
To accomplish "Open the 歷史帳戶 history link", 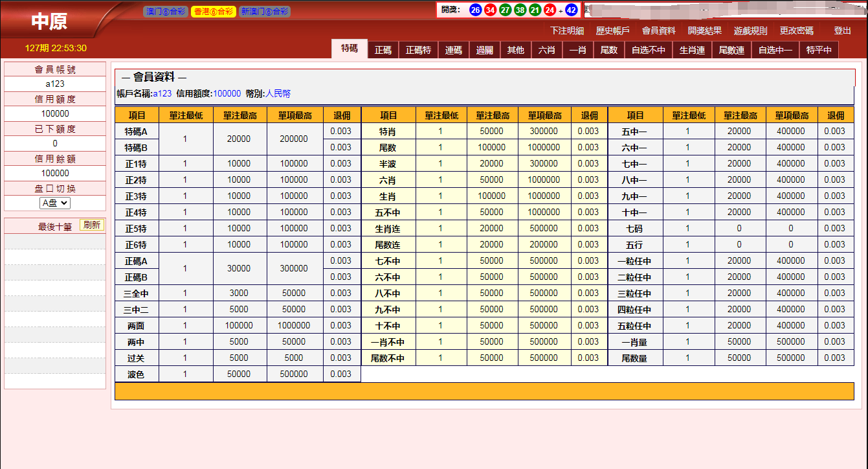I will [x=612, y=30].
